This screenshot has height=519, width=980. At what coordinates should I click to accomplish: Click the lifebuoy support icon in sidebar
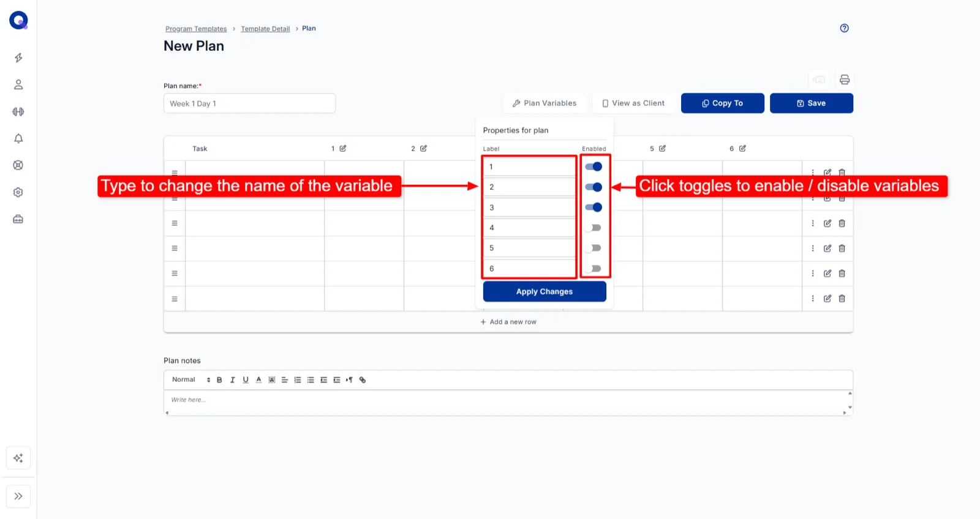[18, 165]
